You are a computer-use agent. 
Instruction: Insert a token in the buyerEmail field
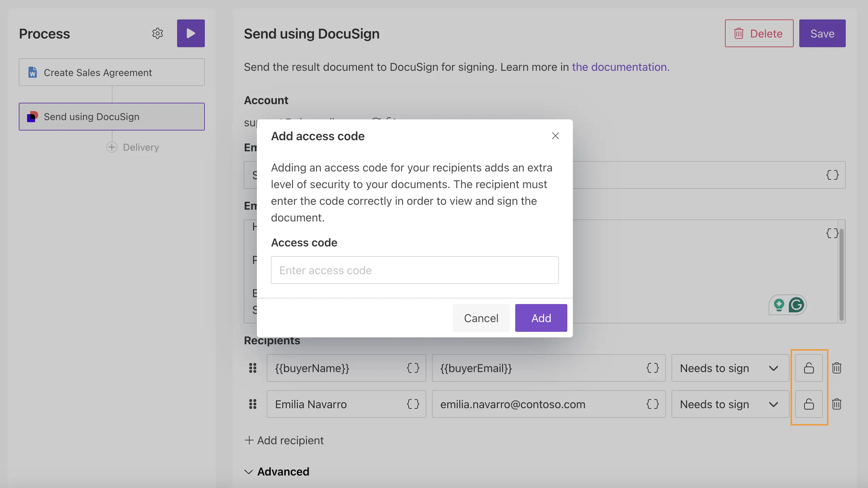(x=652, y=368)
